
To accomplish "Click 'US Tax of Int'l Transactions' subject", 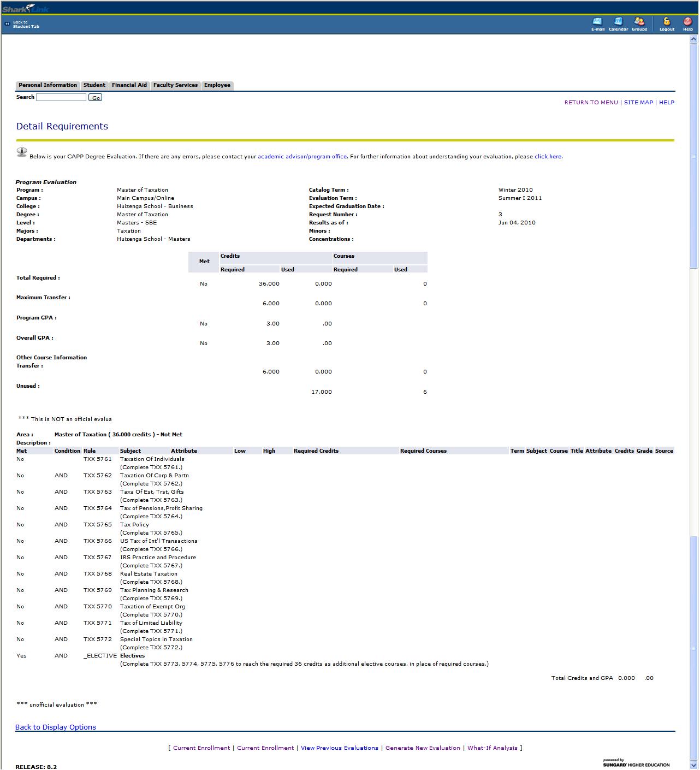I will [x=159, y=541].
